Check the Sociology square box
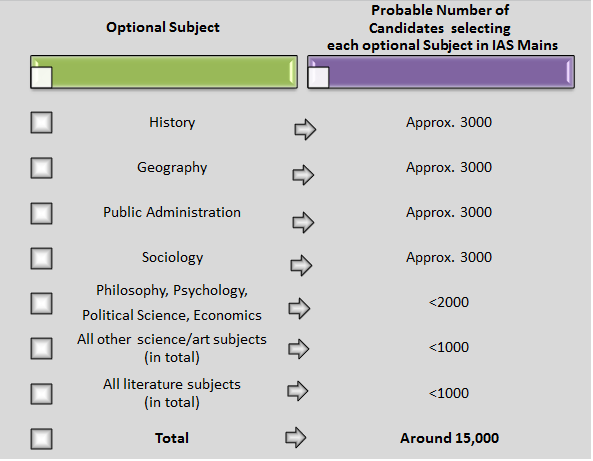 click(x=41, y=259)
